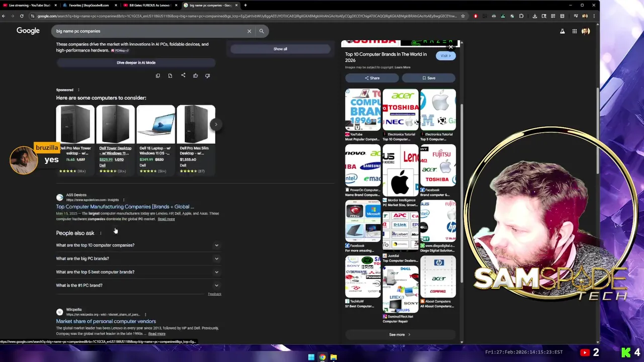Open the DominoEffect.Net Computer Repair image
This screenshot has height=362, width=644.
click(400, 295)
